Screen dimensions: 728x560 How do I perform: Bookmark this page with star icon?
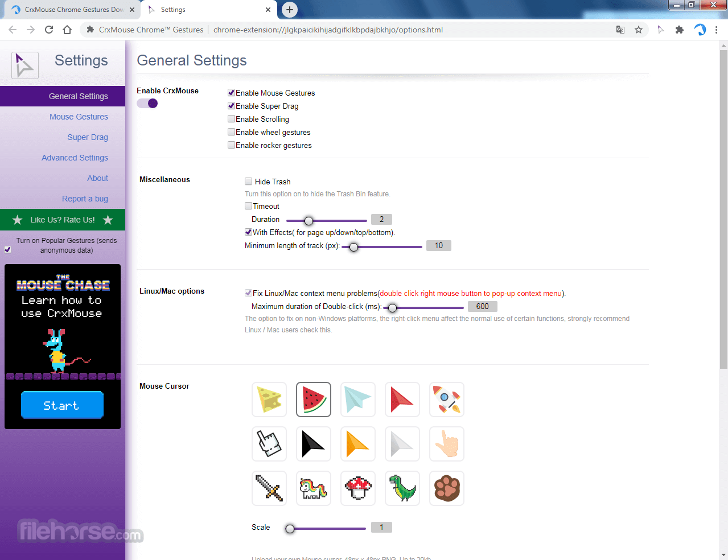(x=639, y=30)
